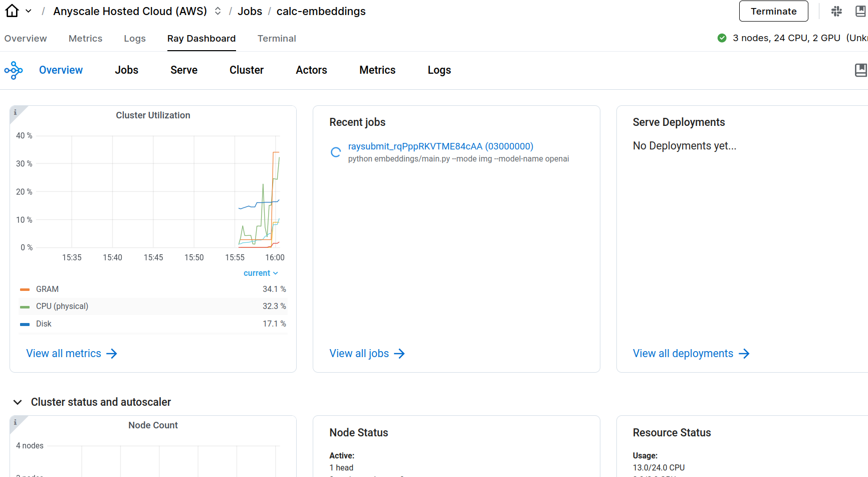Open the Slack icon in header
The width and height of the screenshot is (868, 477).
pyautogui.click(x=836, y=11)
